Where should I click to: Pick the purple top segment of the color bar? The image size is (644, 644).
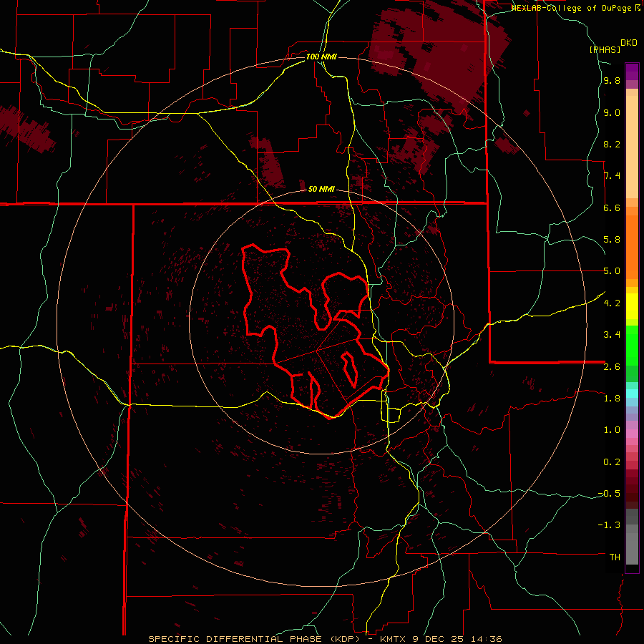(x=632, y=72)
